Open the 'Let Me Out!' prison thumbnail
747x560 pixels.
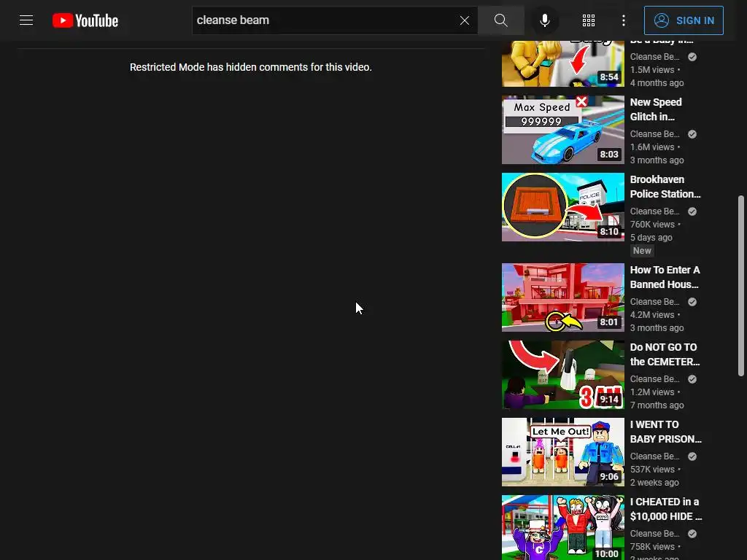[x=562, y=452]
